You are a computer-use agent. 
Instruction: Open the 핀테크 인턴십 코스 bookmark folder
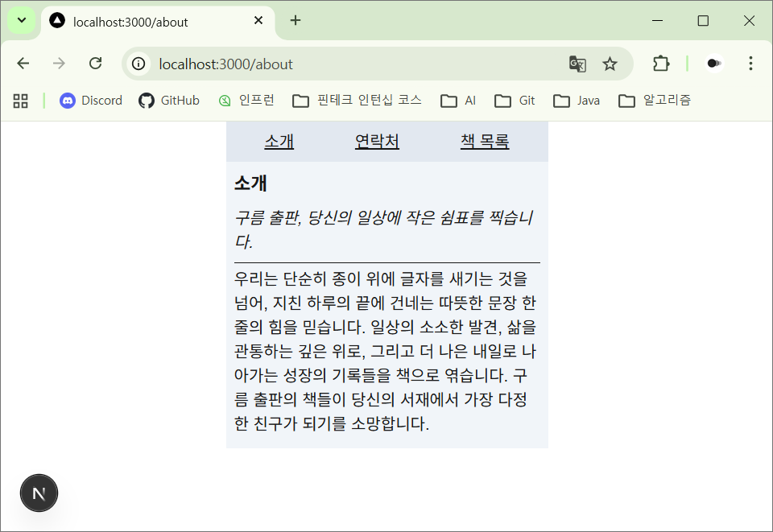coord(357,101)
